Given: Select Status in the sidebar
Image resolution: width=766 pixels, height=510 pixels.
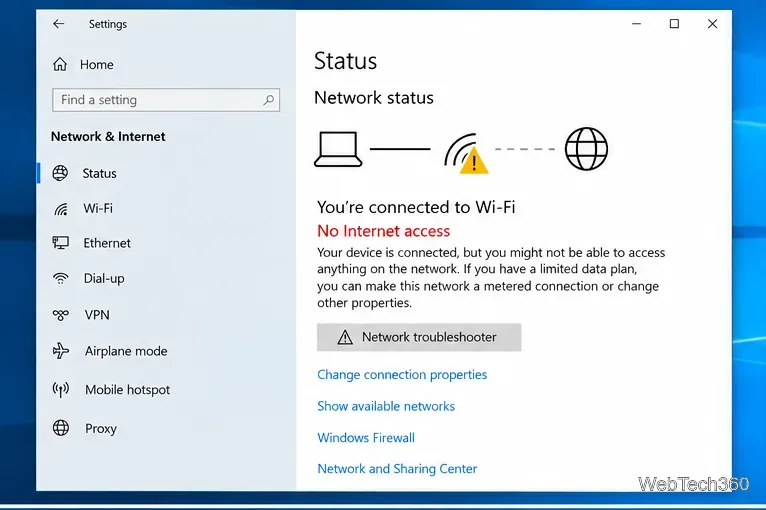Looking at the screenshot, I should [x=99, y=173].
